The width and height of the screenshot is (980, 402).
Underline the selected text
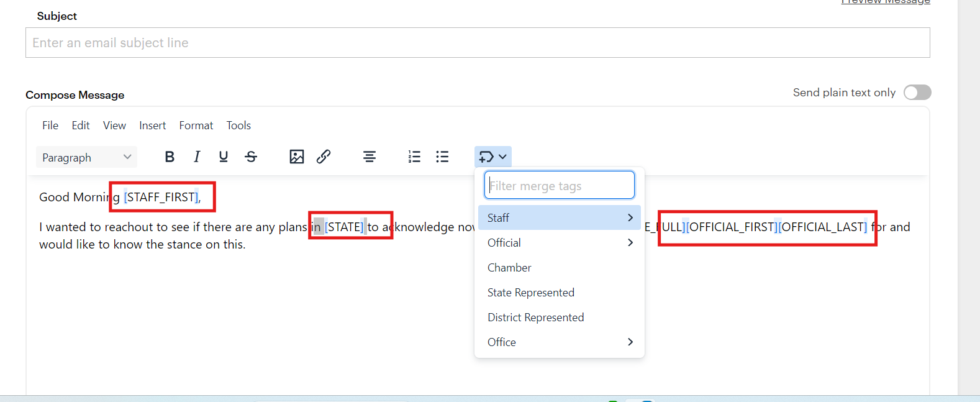coord(224,157)
